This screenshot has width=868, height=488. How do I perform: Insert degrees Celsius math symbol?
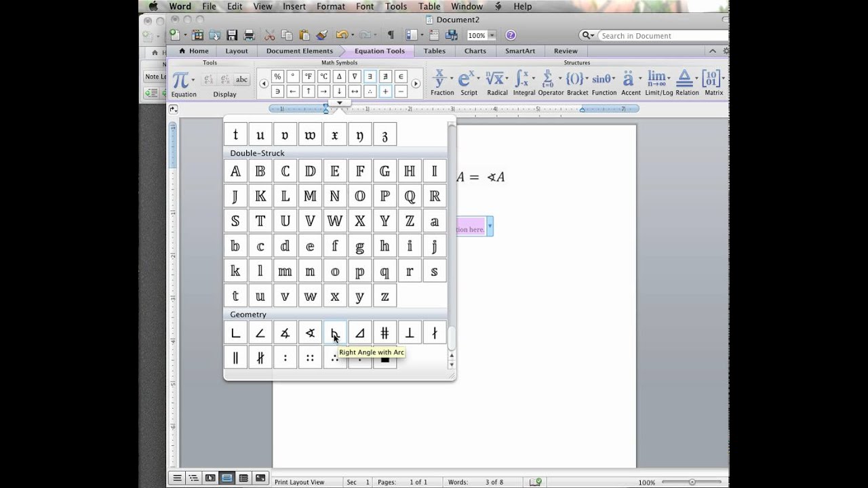pyautogui.click(x=323, y=76)
